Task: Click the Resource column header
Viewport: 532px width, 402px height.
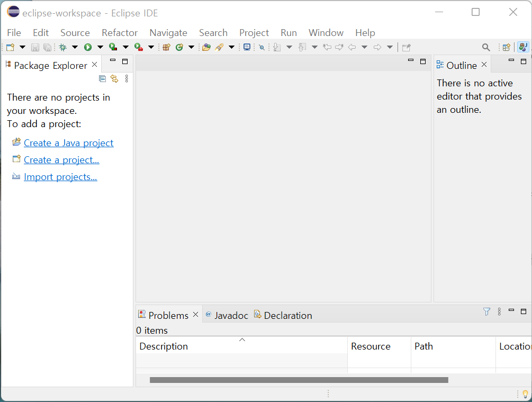Action: (379, 346)
